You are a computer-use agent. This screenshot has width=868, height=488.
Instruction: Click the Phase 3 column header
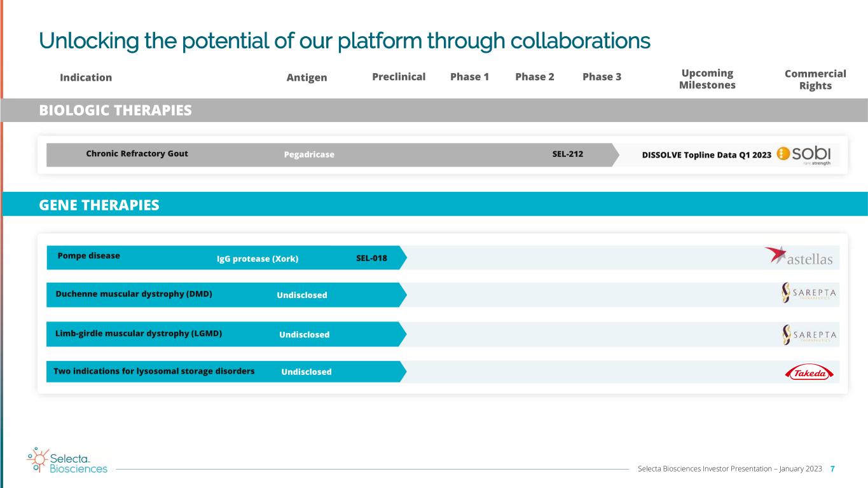602,77
